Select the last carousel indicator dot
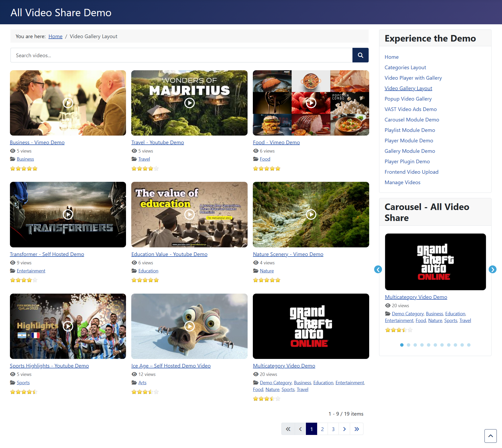The width and height of the screenshot is (502, 448). click(469, 345)
